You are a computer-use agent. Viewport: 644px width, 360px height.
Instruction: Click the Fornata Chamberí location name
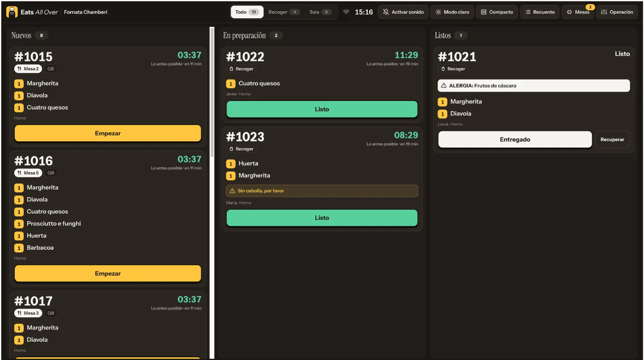pyautogui.click(x=86, y=12)
